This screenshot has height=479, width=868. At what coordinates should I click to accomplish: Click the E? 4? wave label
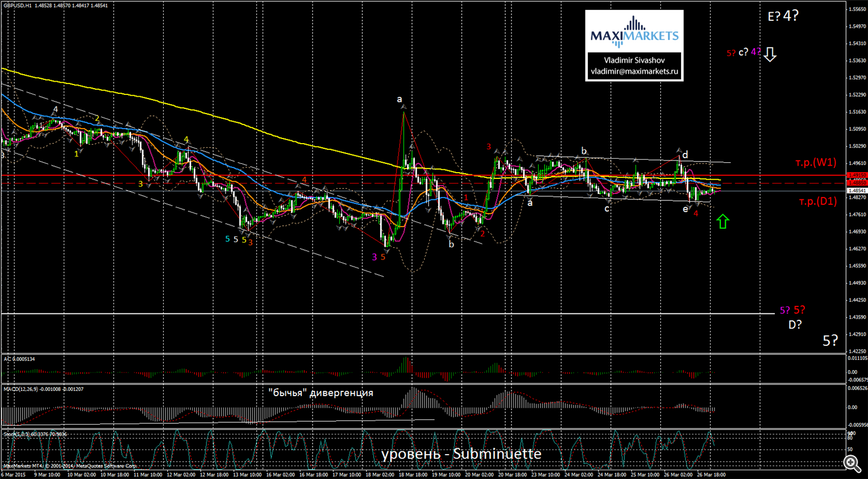click(x=783, y=16)
